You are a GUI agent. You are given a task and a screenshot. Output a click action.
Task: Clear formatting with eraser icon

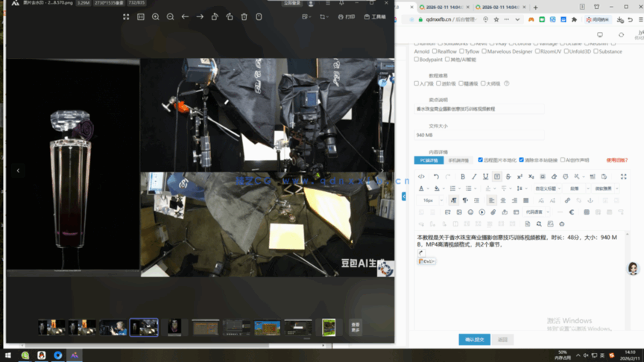click(554, 177)
